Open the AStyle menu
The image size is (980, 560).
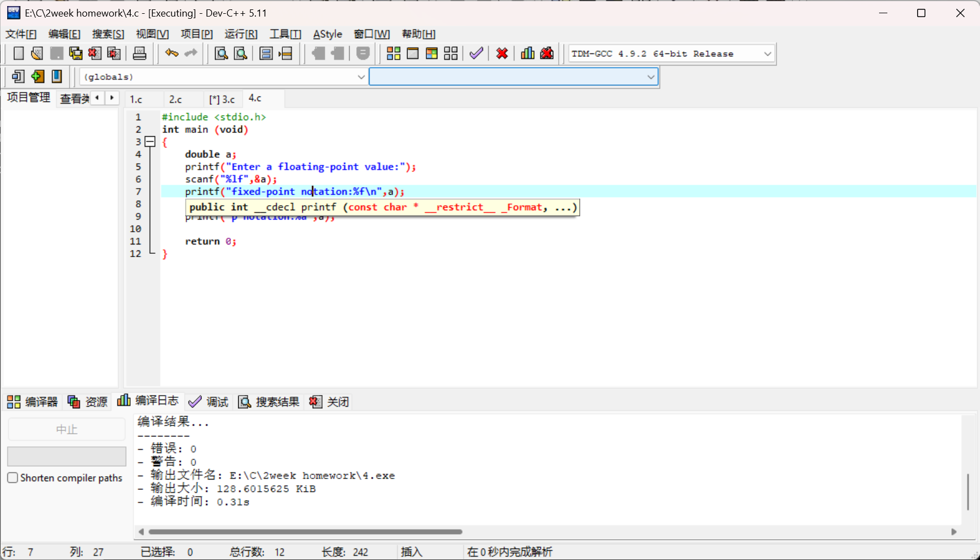point(328,34)
